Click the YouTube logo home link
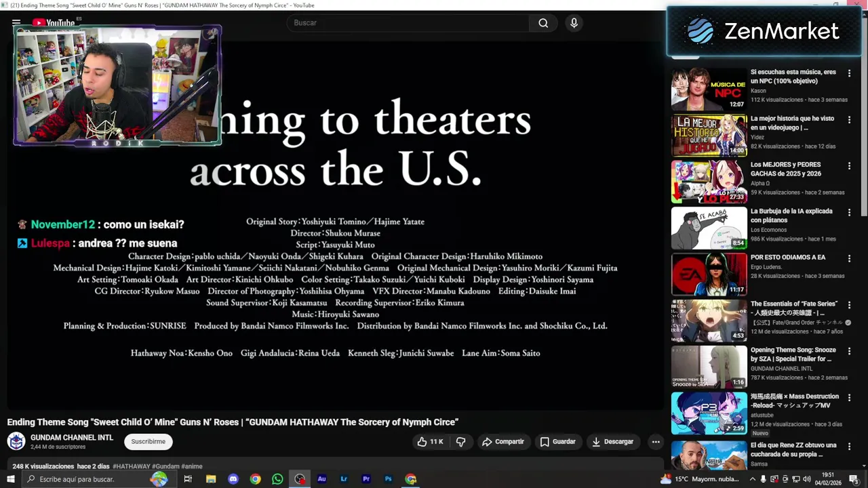The image size is (868, 488). [54, 22]
